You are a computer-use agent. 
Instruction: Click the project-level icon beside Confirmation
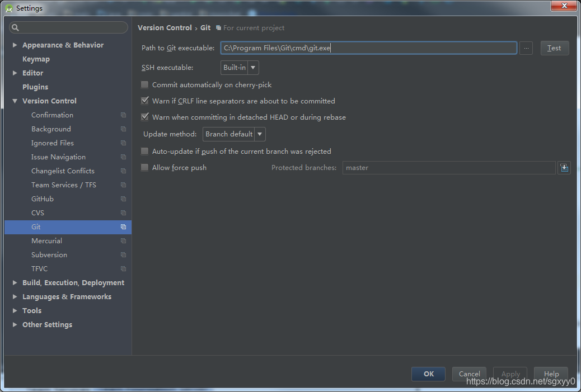[123, 115]
